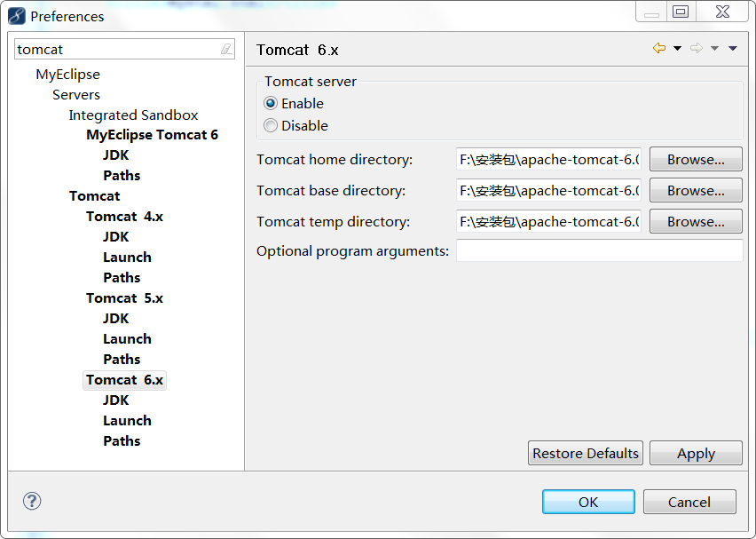Screen dimensions: 756x539
Task: Select the Disable radio button
Action: click(271, 125)
